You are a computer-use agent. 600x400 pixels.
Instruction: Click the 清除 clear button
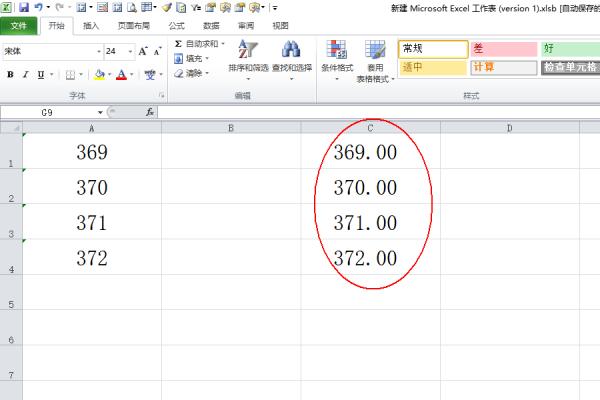tap(192, 73)
